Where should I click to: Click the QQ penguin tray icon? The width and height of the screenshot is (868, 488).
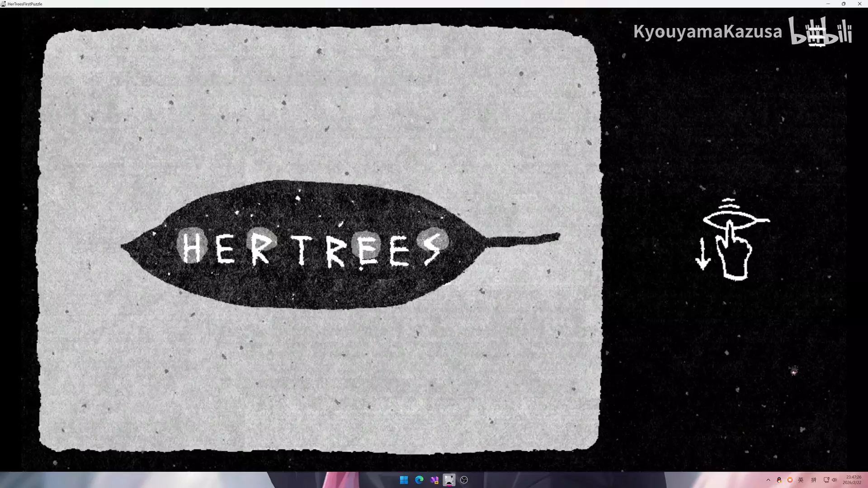[x=779, y=480]
